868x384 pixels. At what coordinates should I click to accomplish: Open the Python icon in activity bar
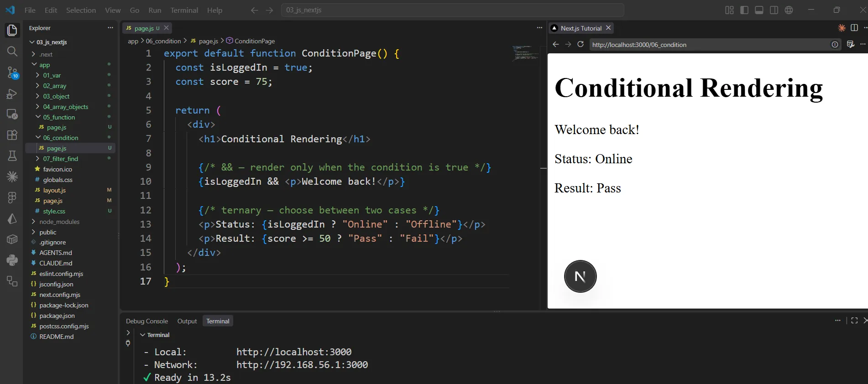(12, 260)
